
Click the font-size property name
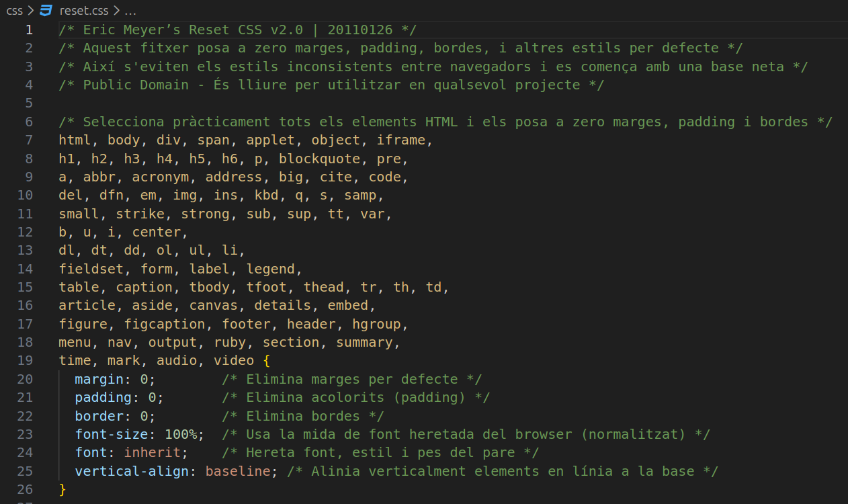pos(111,434)
